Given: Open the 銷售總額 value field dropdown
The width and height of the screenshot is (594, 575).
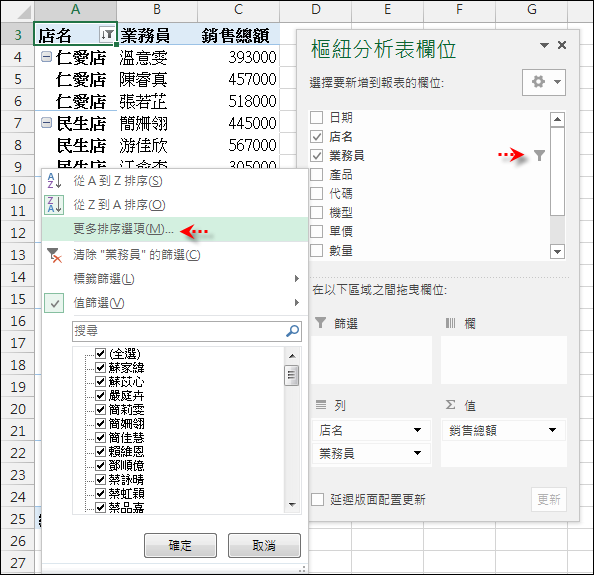Looking at the screenshot, I should (x=552, y=430).
